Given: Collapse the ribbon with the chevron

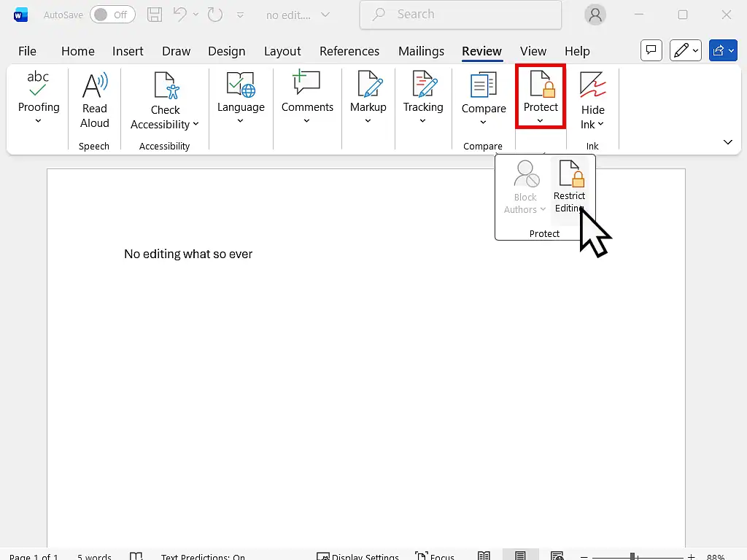Looking at the screenshot, I should coord(727,142).
